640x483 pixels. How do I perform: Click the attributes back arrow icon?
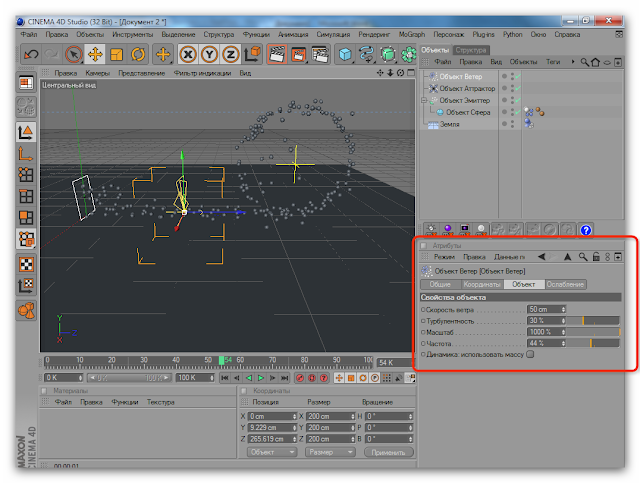click(x=541, y=256)
